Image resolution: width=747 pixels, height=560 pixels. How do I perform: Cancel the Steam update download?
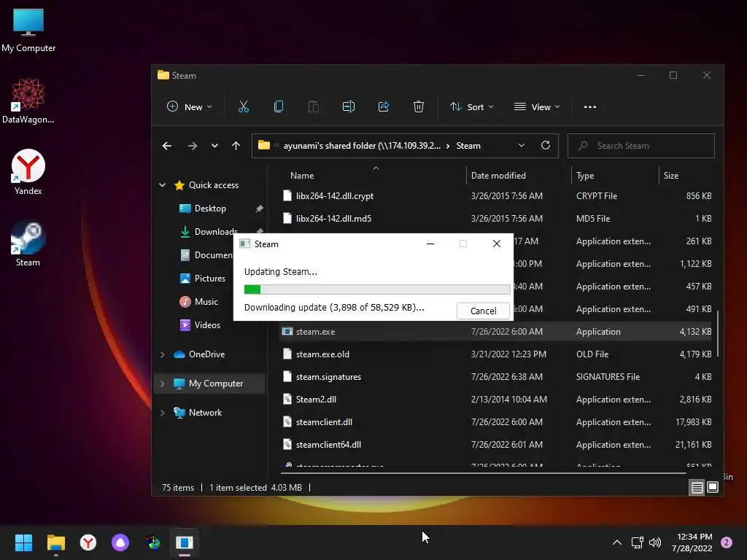(483, 311)
